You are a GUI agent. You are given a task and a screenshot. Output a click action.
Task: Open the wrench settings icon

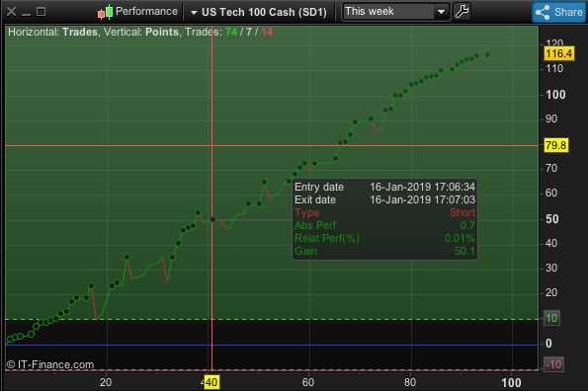tap(462, 12)
